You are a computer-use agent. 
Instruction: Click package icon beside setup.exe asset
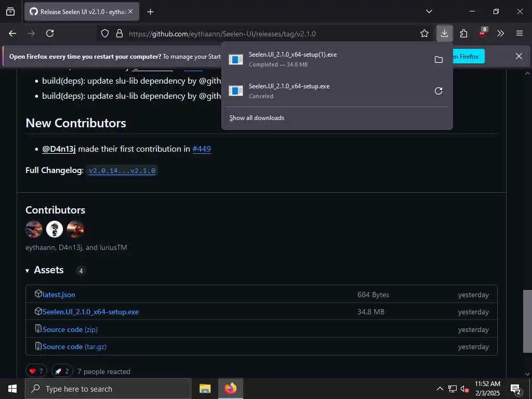tap(38, 311)
